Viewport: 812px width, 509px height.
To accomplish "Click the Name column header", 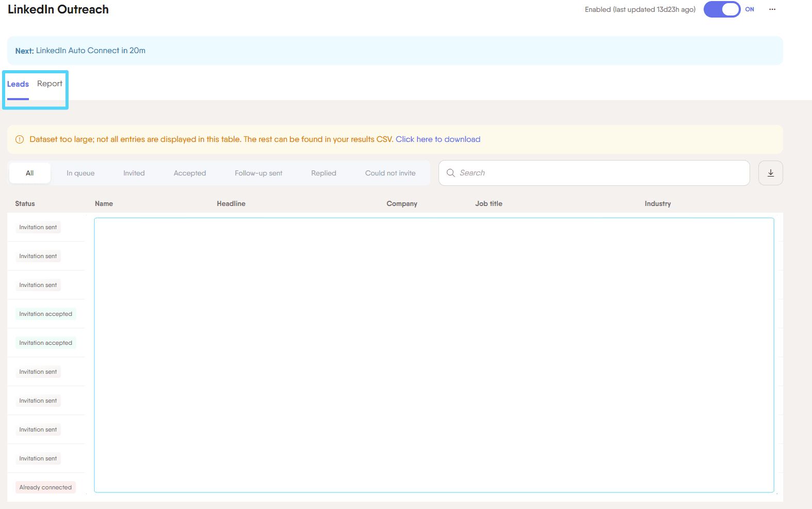I will point(104,203).
